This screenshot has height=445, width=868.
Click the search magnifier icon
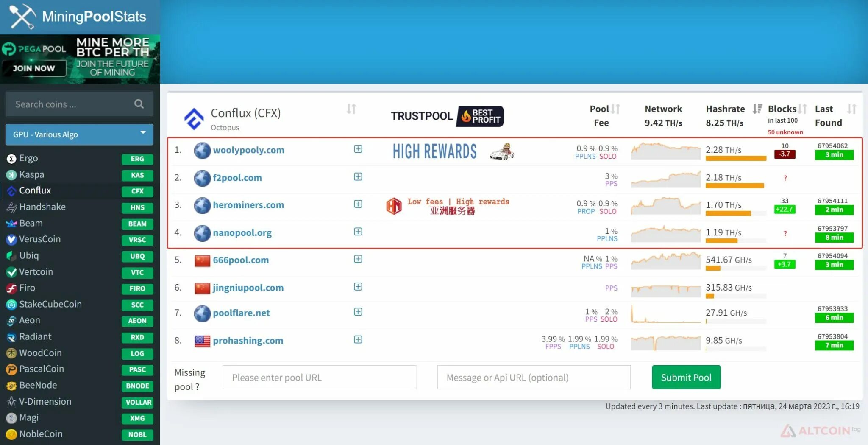tap(139, 104)
